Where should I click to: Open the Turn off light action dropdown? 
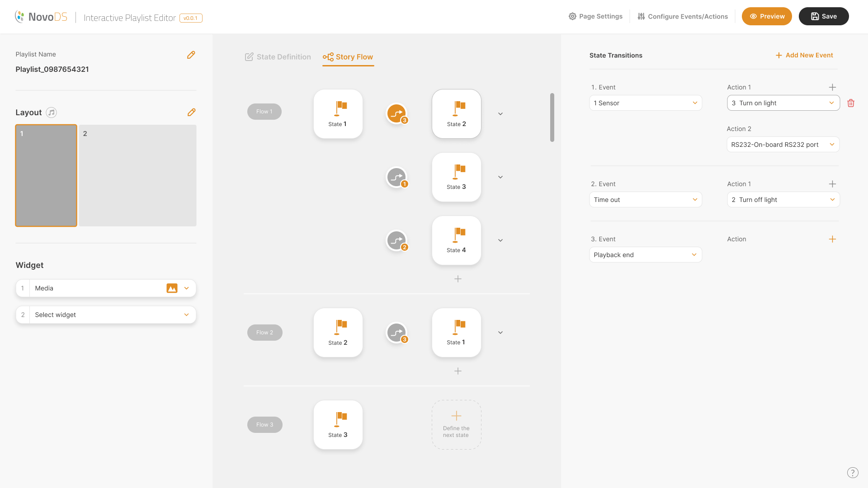[x=783, y=200]
